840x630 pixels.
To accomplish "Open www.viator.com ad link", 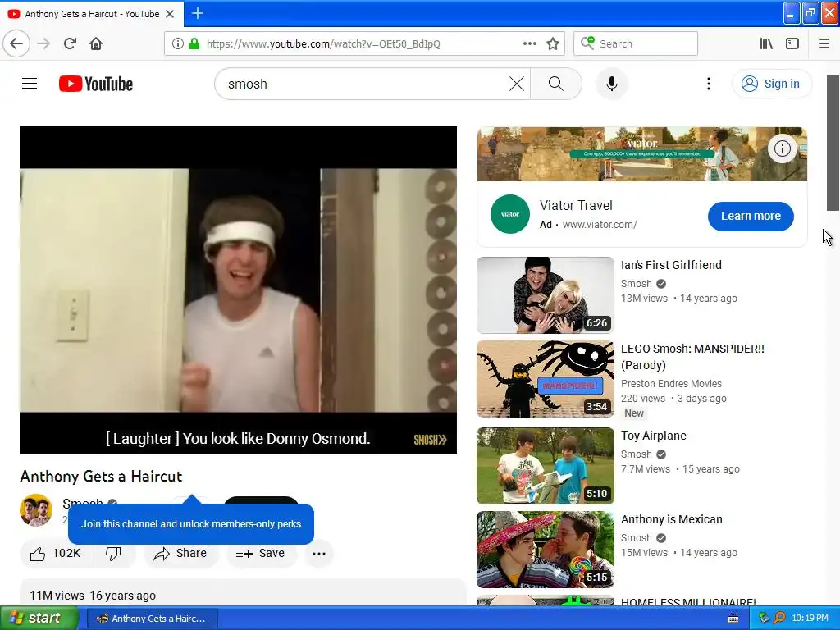I will 600,225.
